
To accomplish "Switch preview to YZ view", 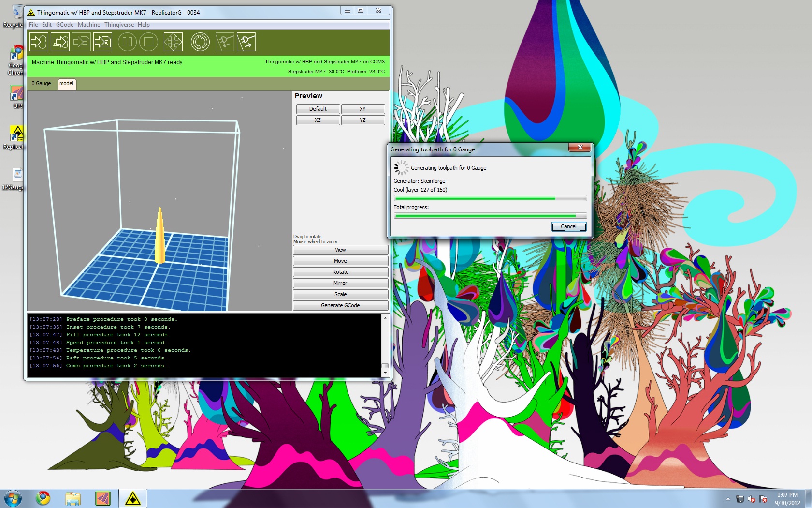I will point(363,120).
